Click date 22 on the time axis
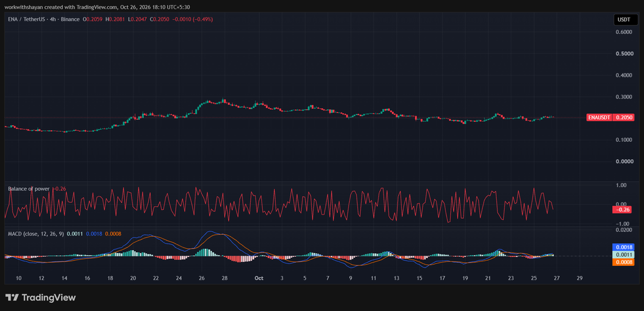The image size is (644, 311). point(156,278)
